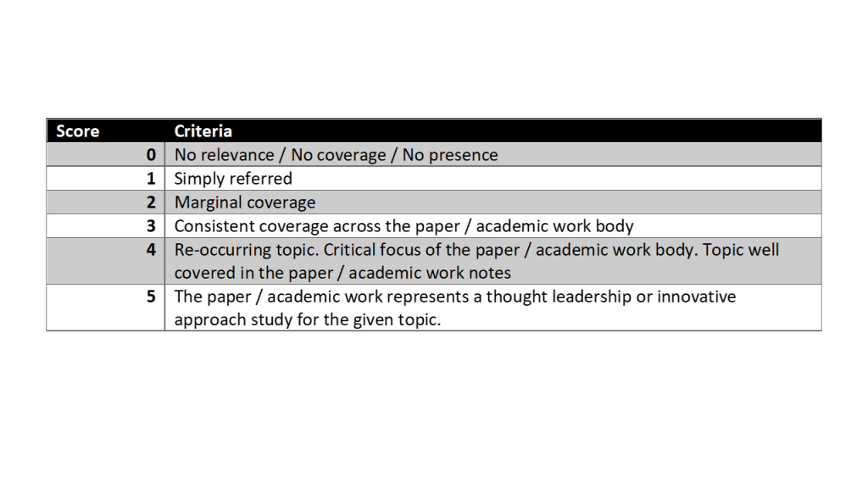Click the line 'covered in the paper / academic work notes'
Viewport: 868px width, 488px height.
point(342,273)
